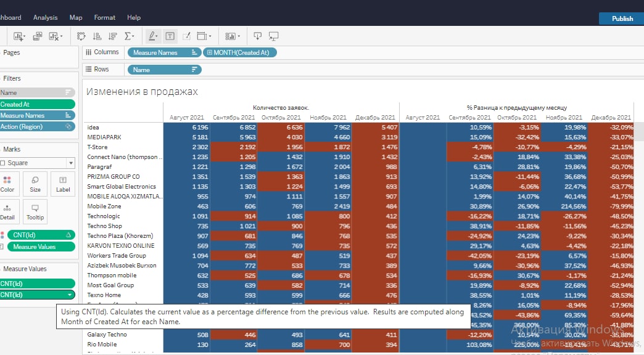644x355 pixels.
Task: Select the Name filter pill
Action: (38, 92)
